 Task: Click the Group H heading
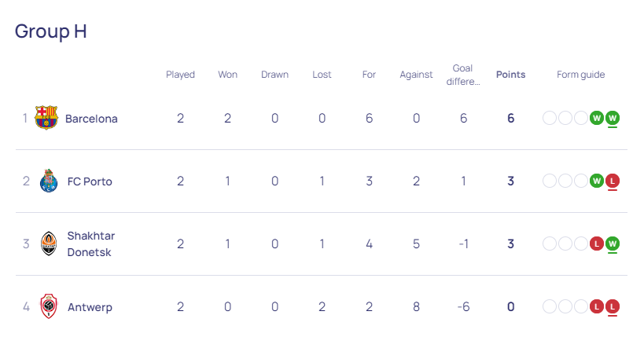pyautogui.click(x=51, y=31)
